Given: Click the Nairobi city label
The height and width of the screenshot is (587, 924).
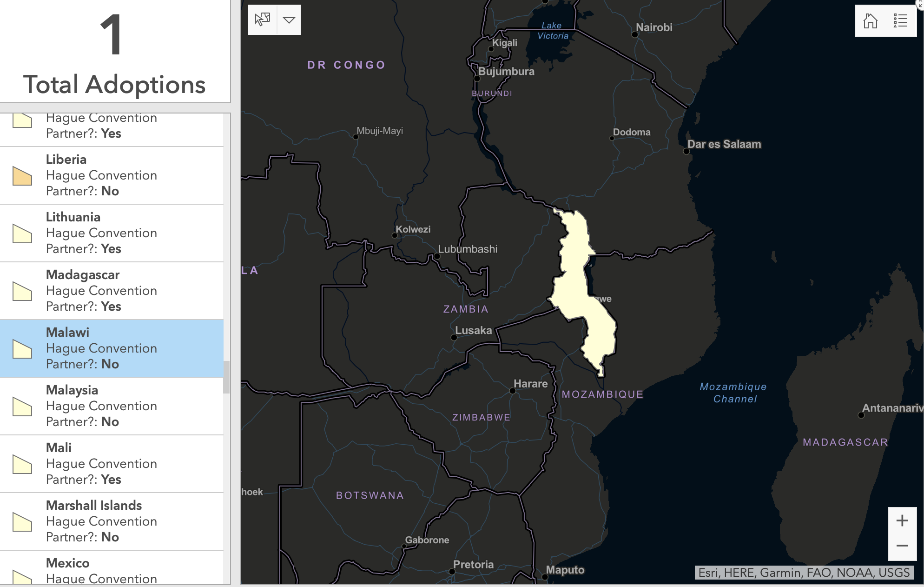Looking at the screenshot, I should click(x=654, y=27).
